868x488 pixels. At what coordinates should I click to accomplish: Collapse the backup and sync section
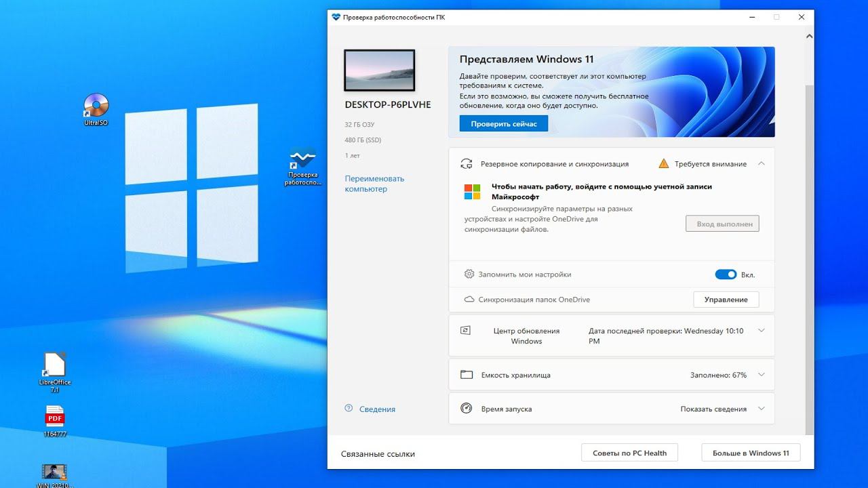pyautogui.click(x=762, y=163)
